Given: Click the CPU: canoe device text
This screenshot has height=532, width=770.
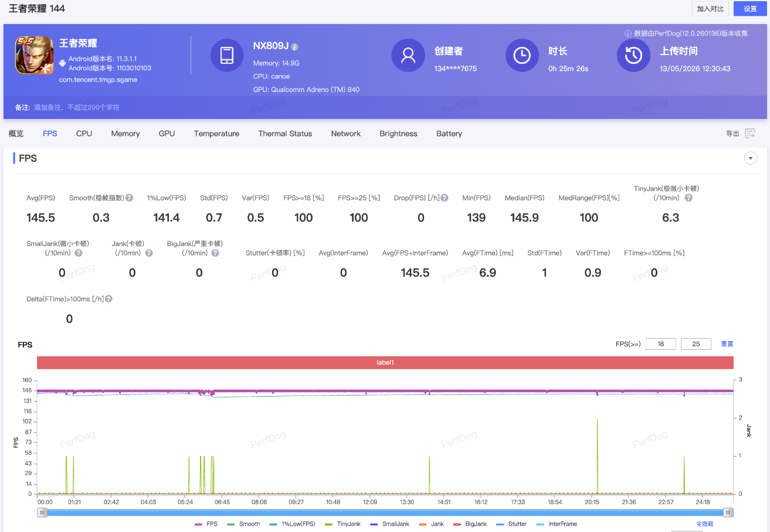Looking at the screenshot, I should coord(272,76).
